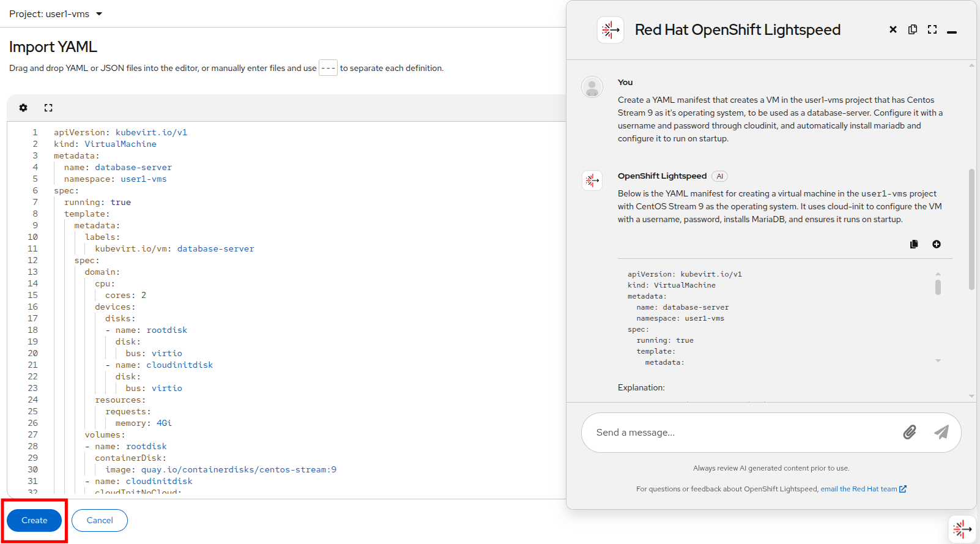Click the Create button
The width and height of the screenshot is (980, 544).
(x=34, y=521)
